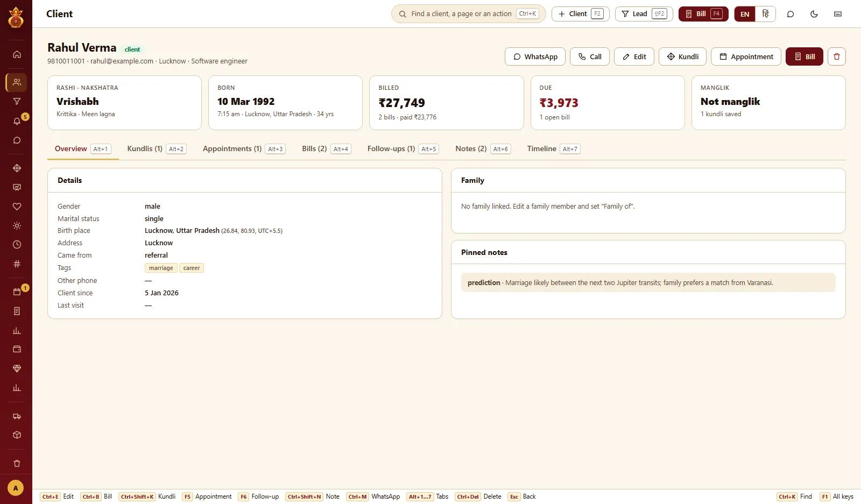Open the package box icon in sidebar
This screenshot has width=861, height=504.
[x=17, y=435]
